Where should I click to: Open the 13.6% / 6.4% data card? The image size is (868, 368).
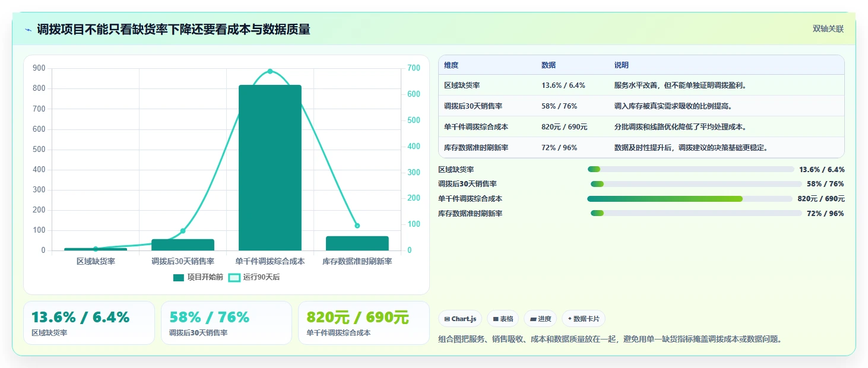point(89,323)
